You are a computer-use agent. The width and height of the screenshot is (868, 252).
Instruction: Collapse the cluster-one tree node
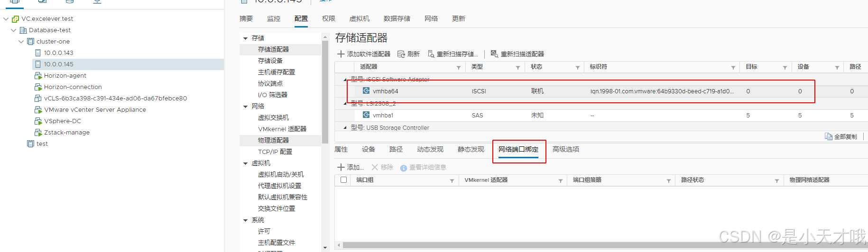pyautogui.click(x=21, y=42)
